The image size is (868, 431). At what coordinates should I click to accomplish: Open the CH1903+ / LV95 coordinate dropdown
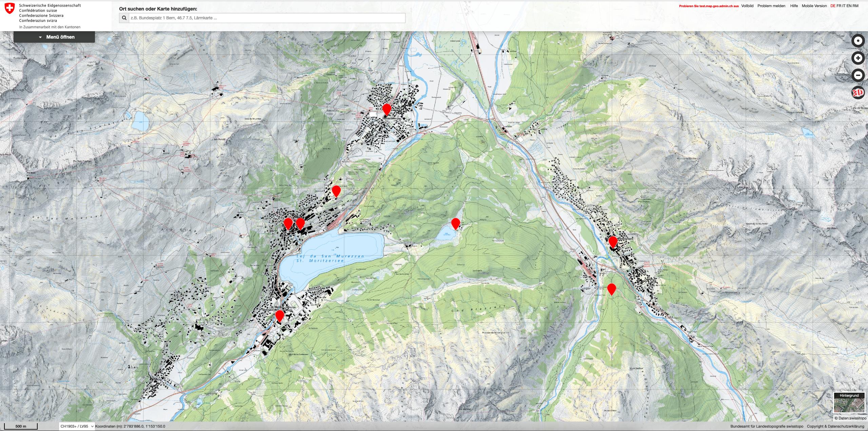(x=77, y=426)
